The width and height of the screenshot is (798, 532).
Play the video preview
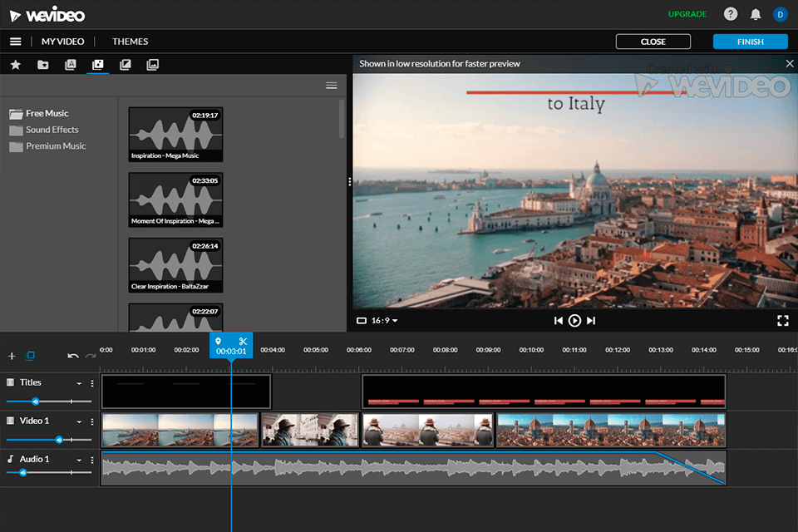coord(574,320)
